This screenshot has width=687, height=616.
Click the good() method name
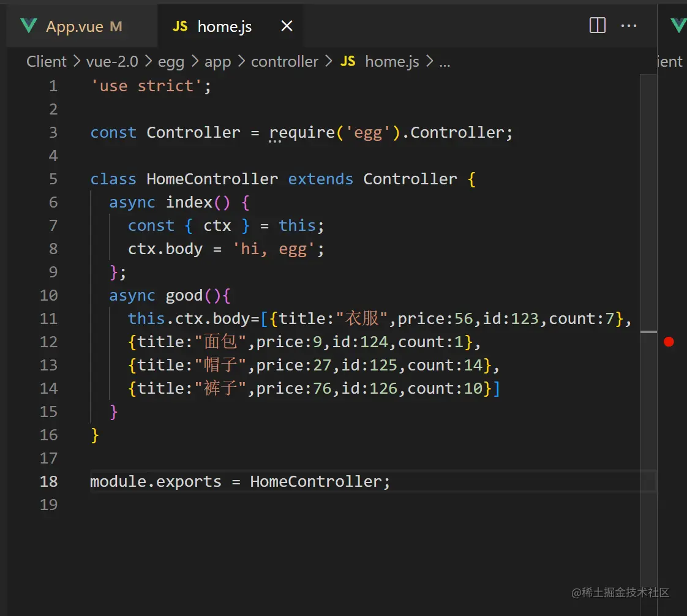(184, 296)
